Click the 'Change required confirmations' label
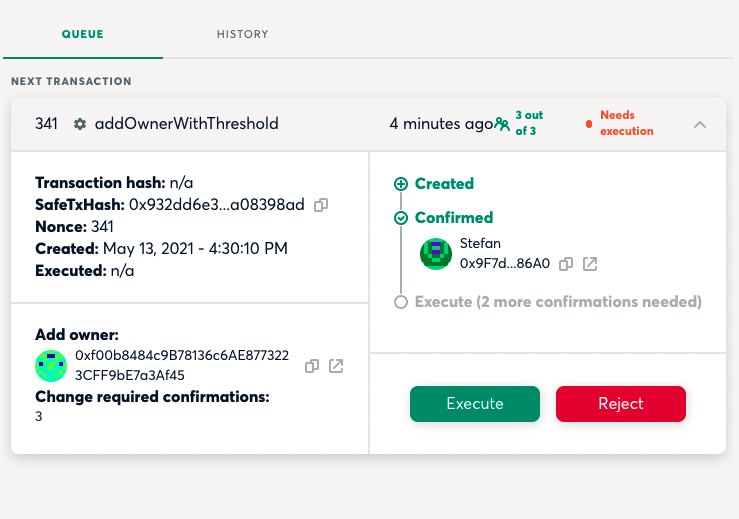739x519 pixels. click(152, 397)
